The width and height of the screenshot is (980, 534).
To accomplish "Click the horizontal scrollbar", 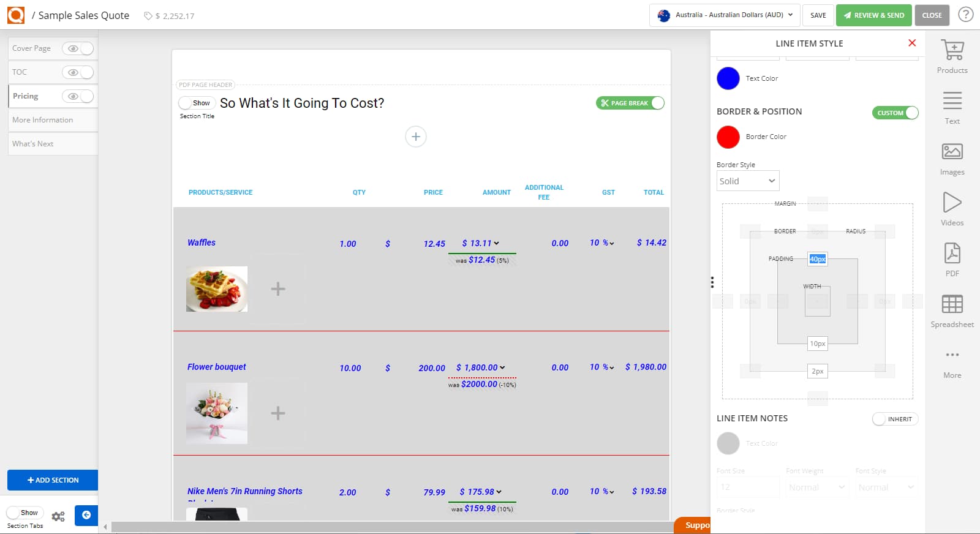I will pos(392,527).
